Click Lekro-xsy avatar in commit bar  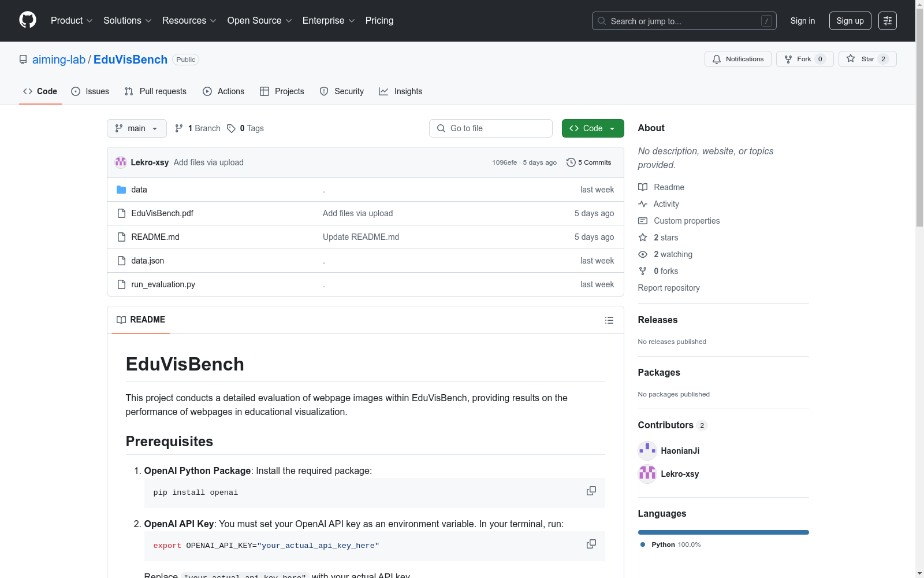point(121,162)
